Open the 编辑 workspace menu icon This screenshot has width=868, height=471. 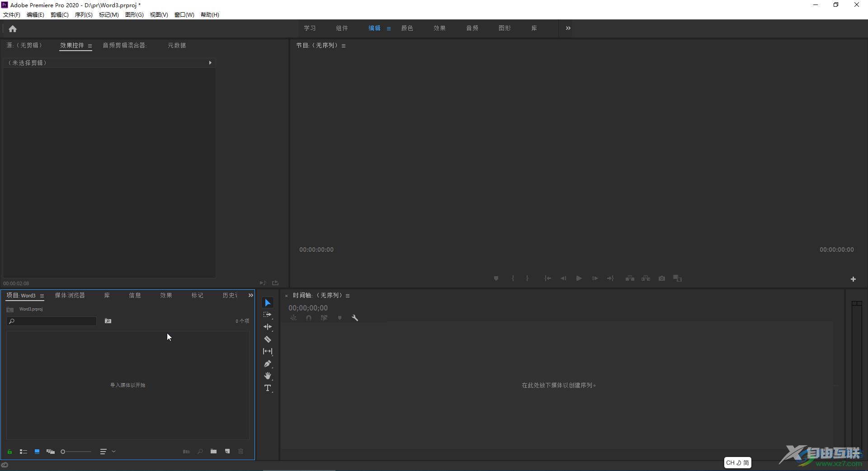[x=389, y=28]
